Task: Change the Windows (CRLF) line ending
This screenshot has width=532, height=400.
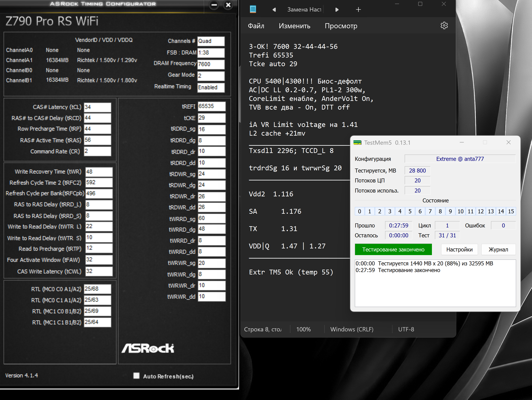Action: [x=352, y=329]
